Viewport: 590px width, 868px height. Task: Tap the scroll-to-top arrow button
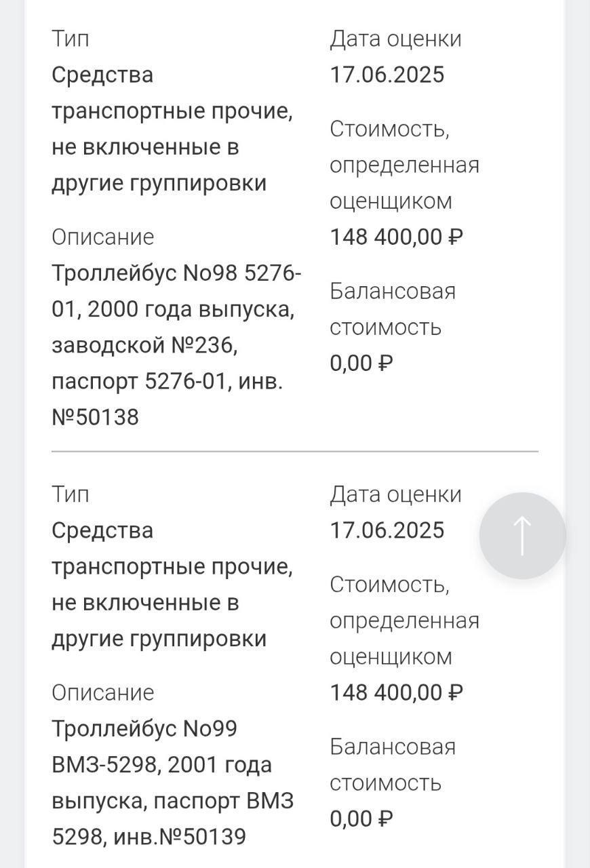click(522, 535)
